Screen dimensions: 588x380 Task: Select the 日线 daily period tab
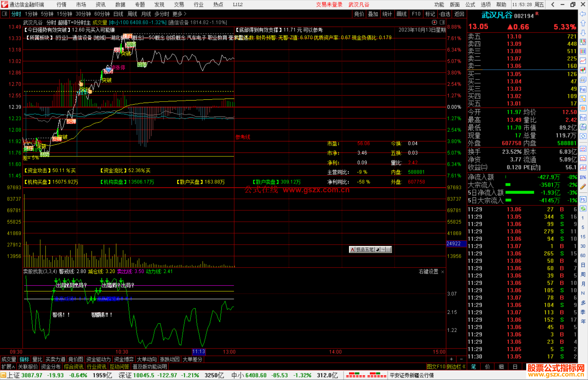tap(118, 14)
